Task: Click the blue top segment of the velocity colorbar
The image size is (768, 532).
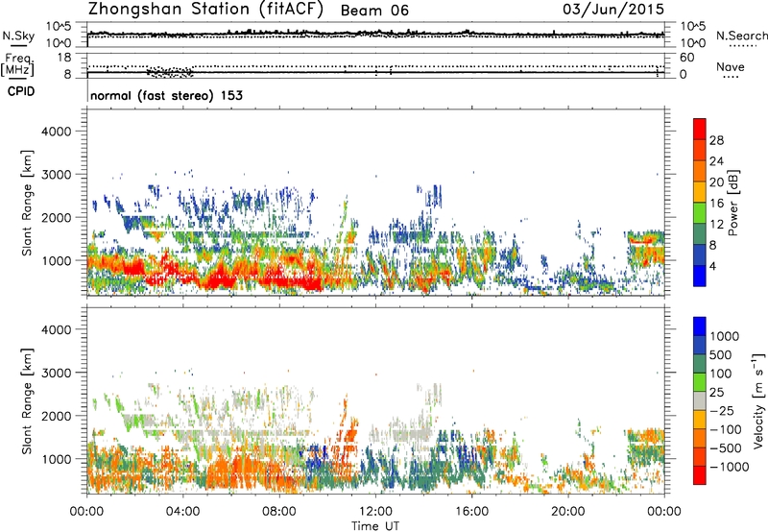Action: [700, 326]
